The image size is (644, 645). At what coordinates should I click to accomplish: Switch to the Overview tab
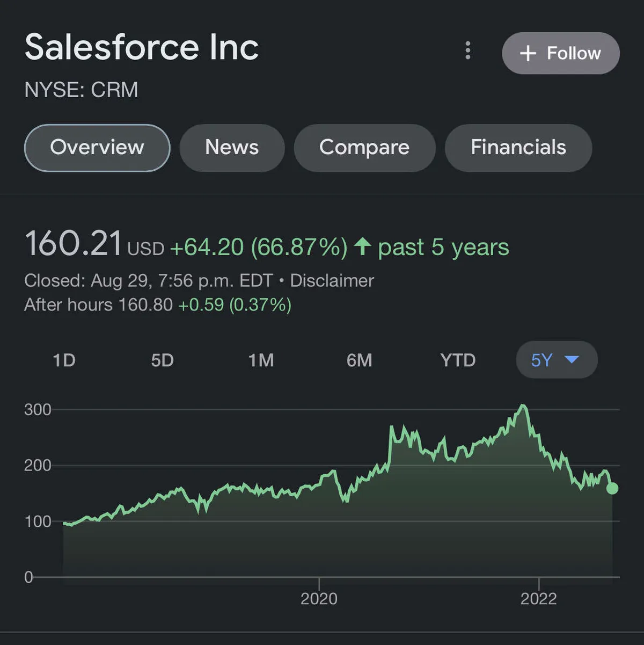[x=97, y=148]
